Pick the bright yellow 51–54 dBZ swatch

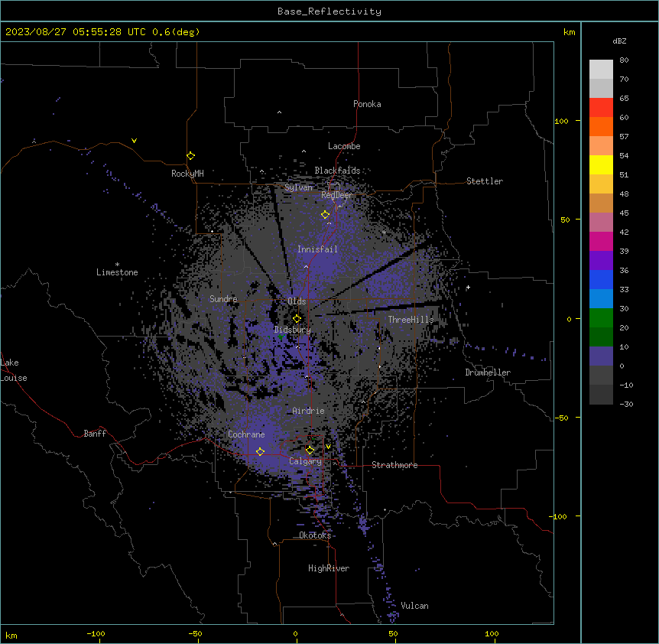pos(601,165)
